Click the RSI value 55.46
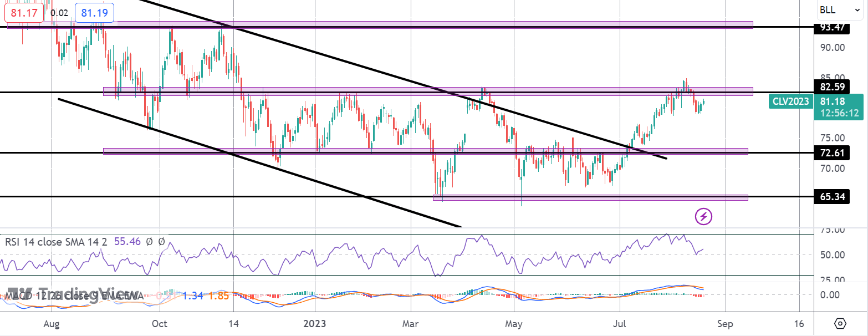Image resolution: width=868 pixels, height=336 pixels. click(128, 242)
